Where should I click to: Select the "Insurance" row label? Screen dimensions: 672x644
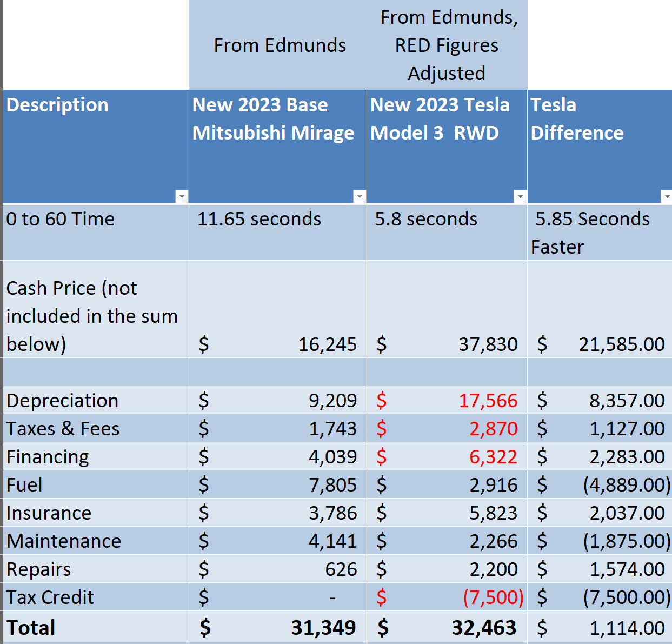[49, 513]
